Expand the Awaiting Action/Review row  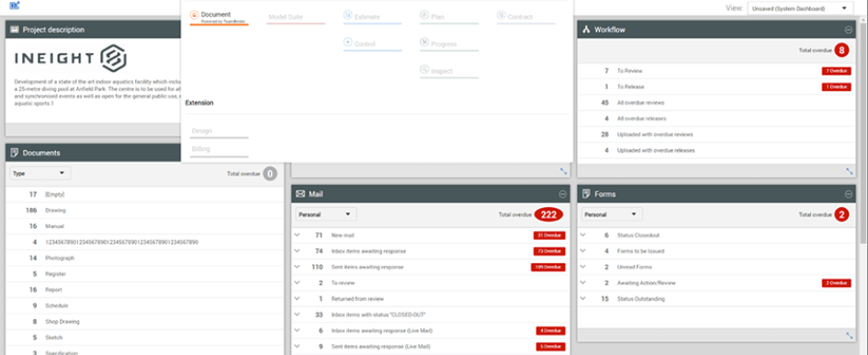(583, 283)
